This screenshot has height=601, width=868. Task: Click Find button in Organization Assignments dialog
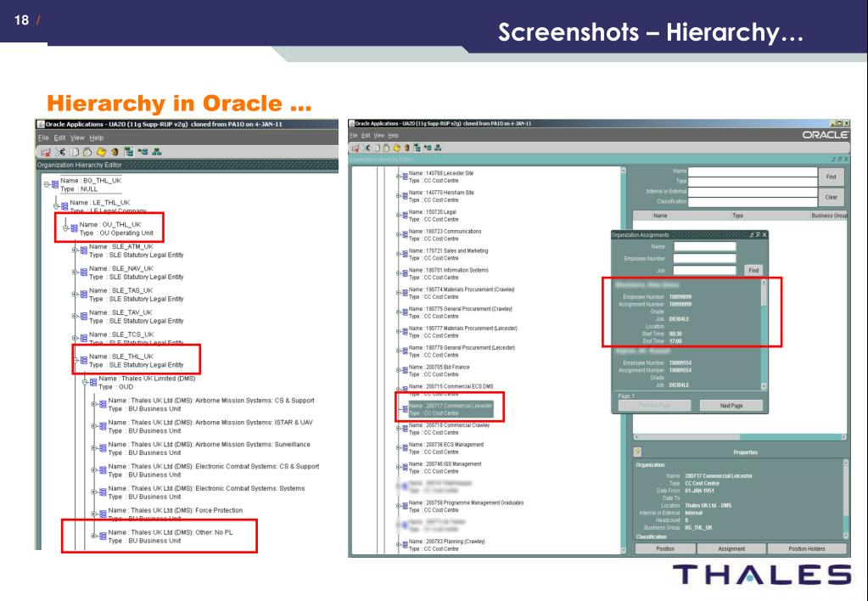coord(753,270)
